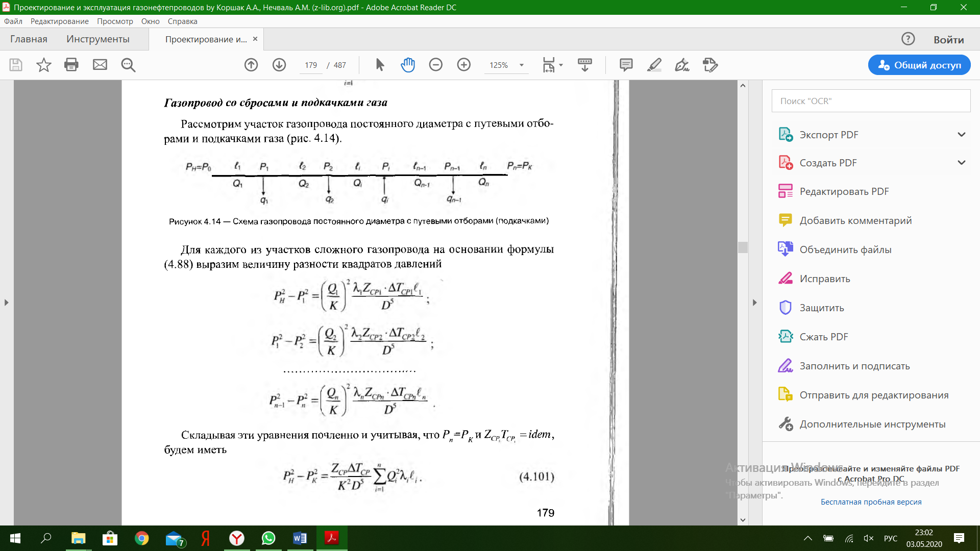Image resolution: width=980 pixels, height=551 pixels.
Task: Expand the Создать PDF section
Action: [x=961, y=163]
